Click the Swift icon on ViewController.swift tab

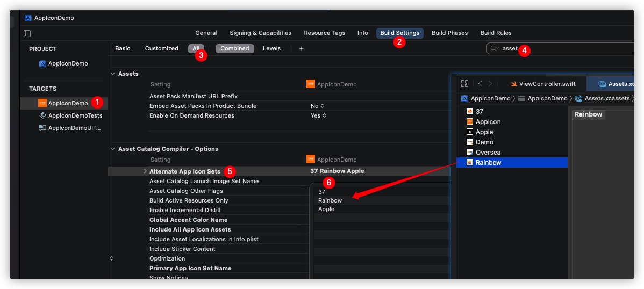[x=513, y=84]
